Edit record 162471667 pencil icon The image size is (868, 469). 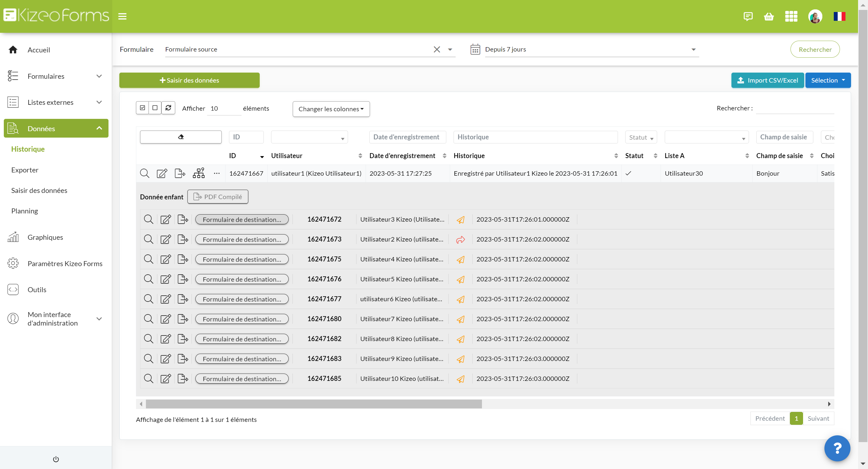(162, 173)
